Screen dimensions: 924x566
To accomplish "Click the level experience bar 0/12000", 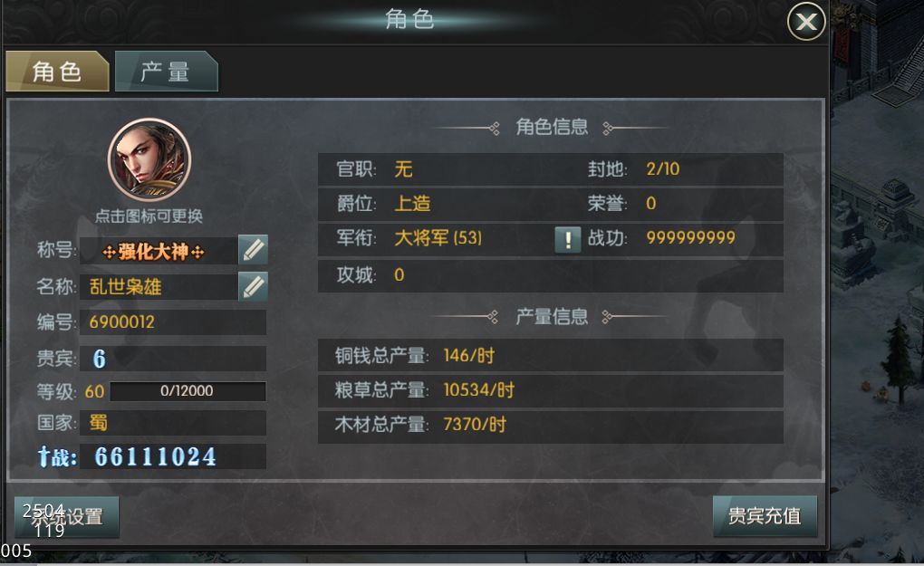I will coord(188,391).
